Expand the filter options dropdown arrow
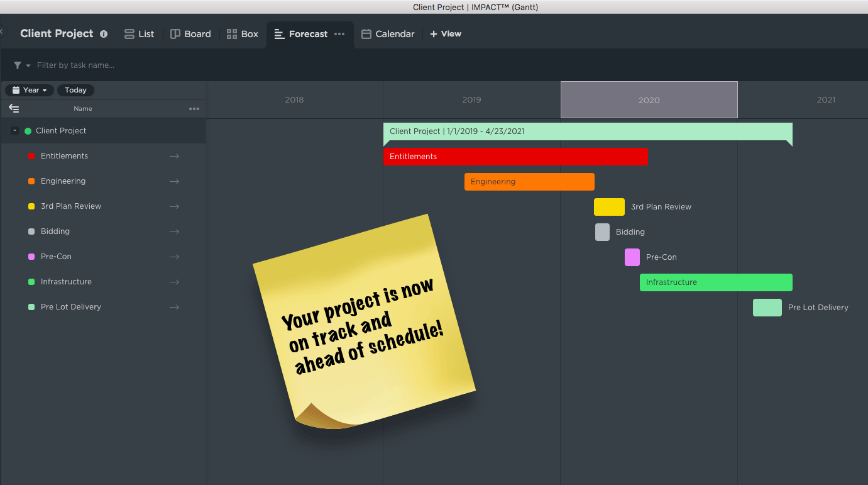Viewport: 868px width, 485px height. click(28, 66)
